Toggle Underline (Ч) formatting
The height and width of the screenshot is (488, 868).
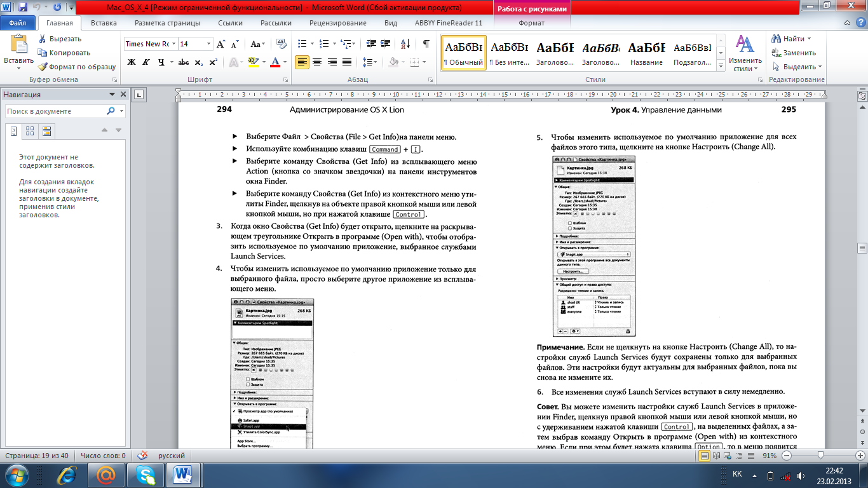pyautogui.click(x=161, y=62)
